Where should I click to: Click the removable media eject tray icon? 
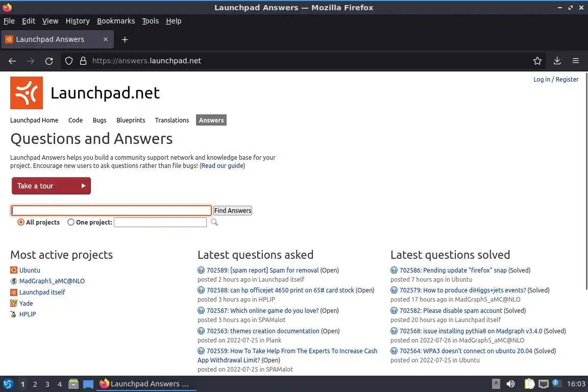pyautogui.click(x=496, y=384)
